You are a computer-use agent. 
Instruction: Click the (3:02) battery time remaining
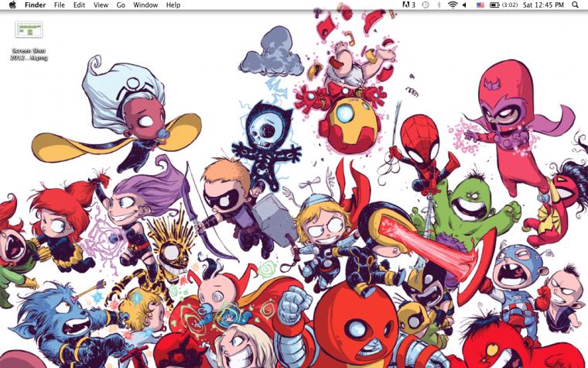(510, 5)
